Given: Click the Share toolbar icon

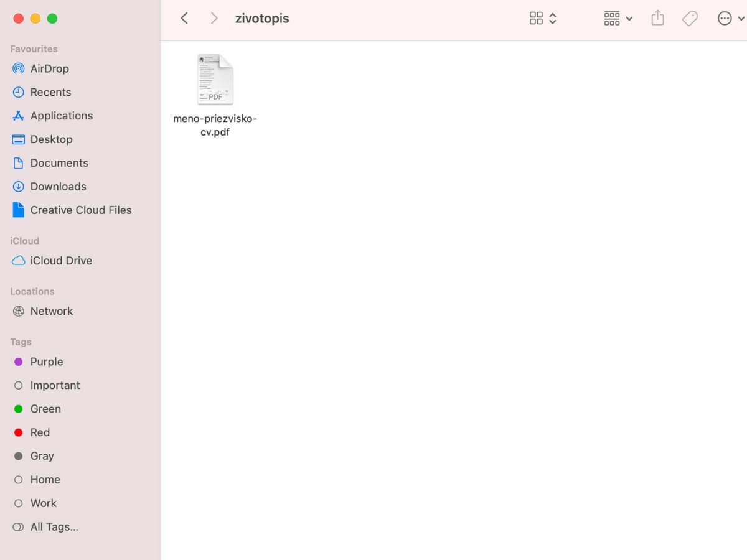Looking at the screenshot, I should pyautogui.click(x=657, y=18).
